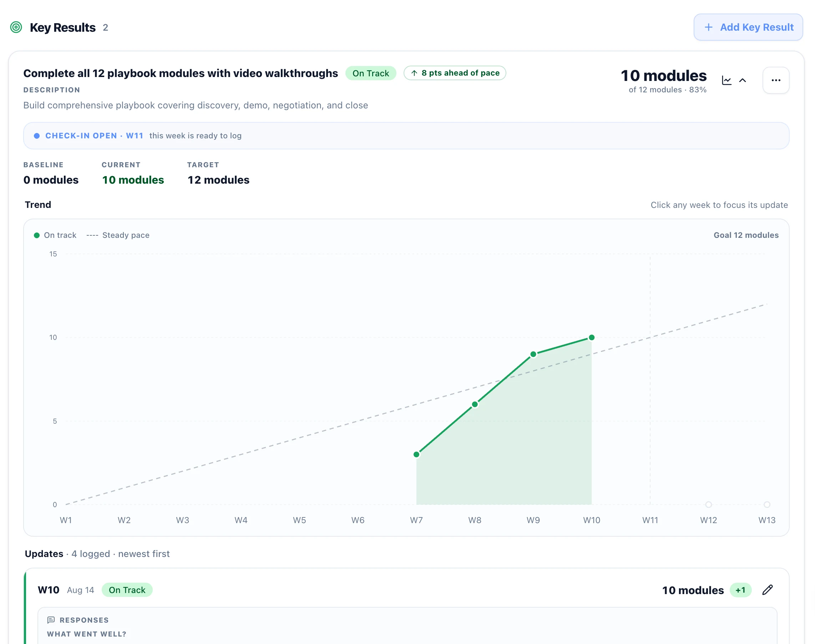Click the key result title text
This screenshot has height=644, width=815.
click(x=180, y=73)
